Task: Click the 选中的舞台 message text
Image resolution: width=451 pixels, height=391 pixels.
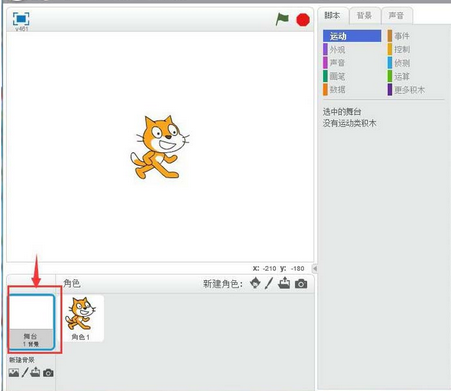Action: point(342,112)
